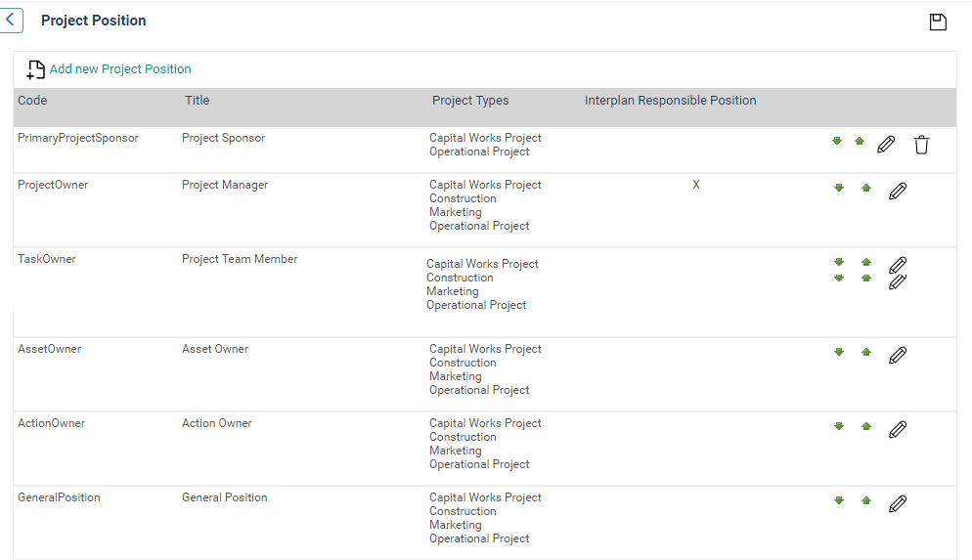Edit the Asset Owner position
This screenshot has width=972, height=560.
[x=898, y=355]
